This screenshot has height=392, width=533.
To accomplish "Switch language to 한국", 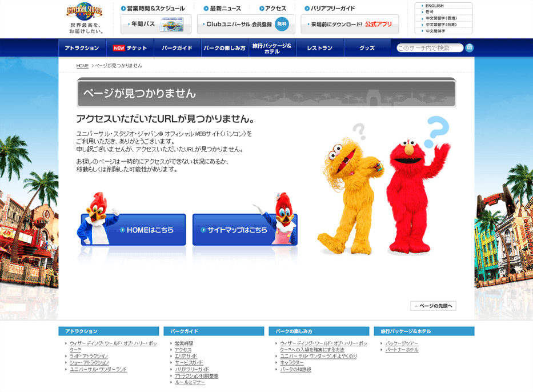I will pos(430,12).
